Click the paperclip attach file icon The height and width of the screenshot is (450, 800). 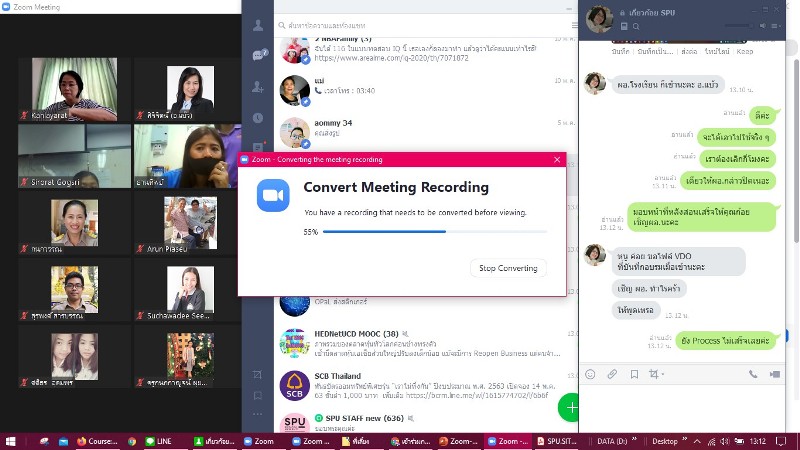[x=612, y=374]
